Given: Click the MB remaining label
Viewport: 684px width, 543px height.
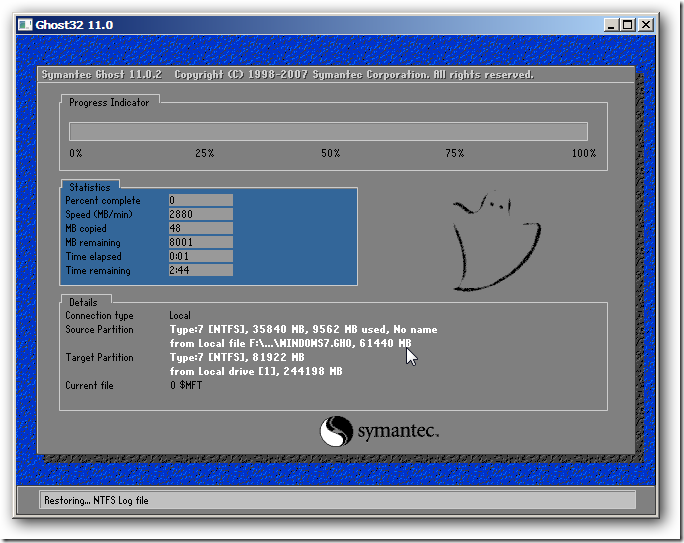Looking at the screenshot, I should [93, 242].
